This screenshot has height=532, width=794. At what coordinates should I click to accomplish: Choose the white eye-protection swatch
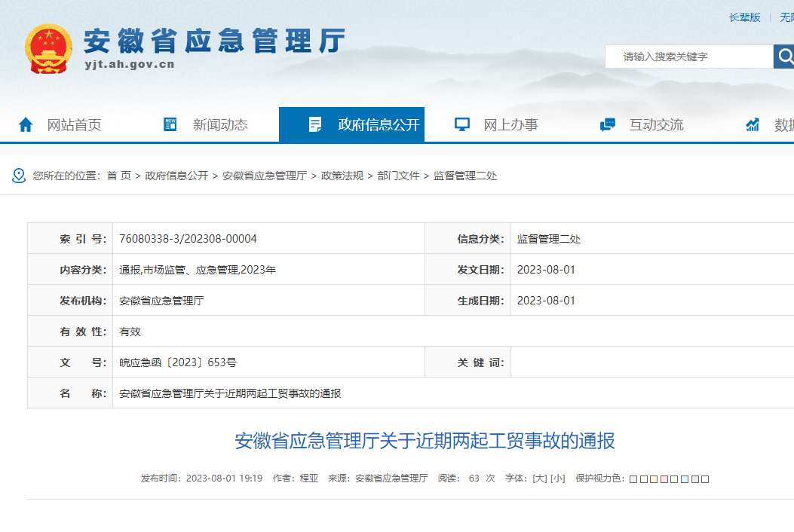click(705, 479)
